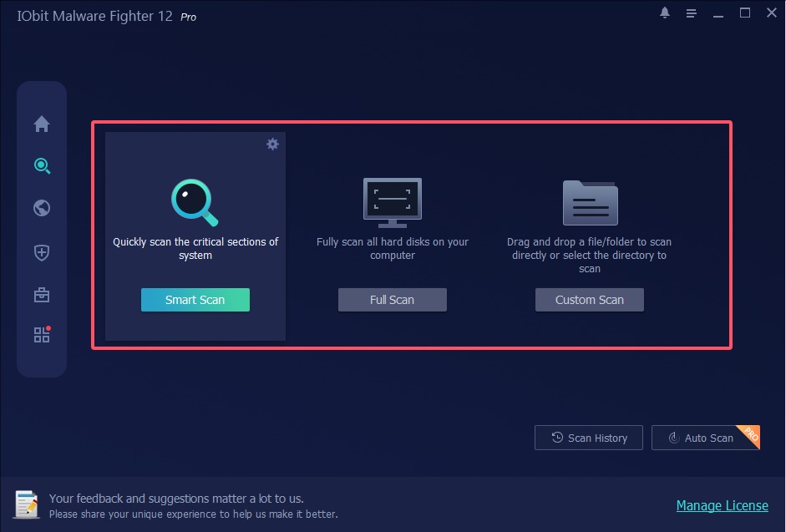Click the feedback notepad icon
The image size is (786, 532).
(27, 504)
